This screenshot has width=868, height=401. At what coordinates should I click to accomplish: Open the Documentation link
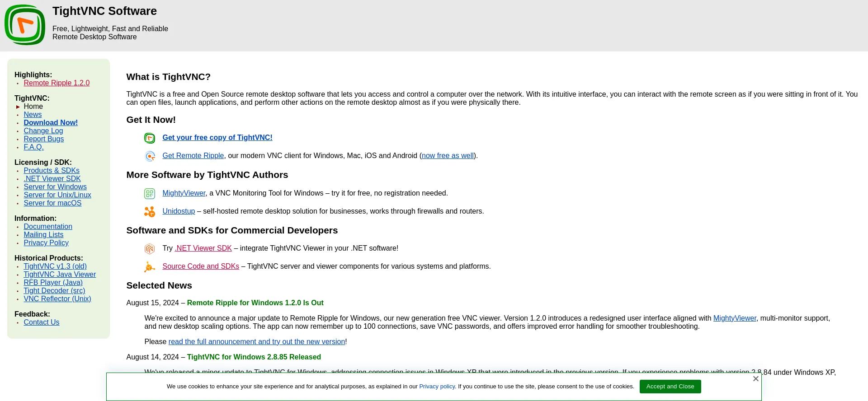(x=48, y=227)
